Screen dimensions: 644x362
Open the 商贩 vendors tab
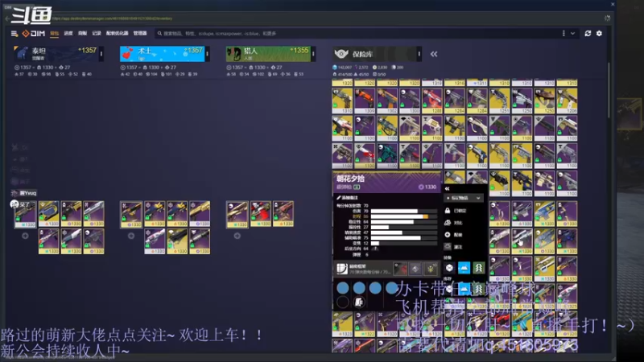(83, 33)
